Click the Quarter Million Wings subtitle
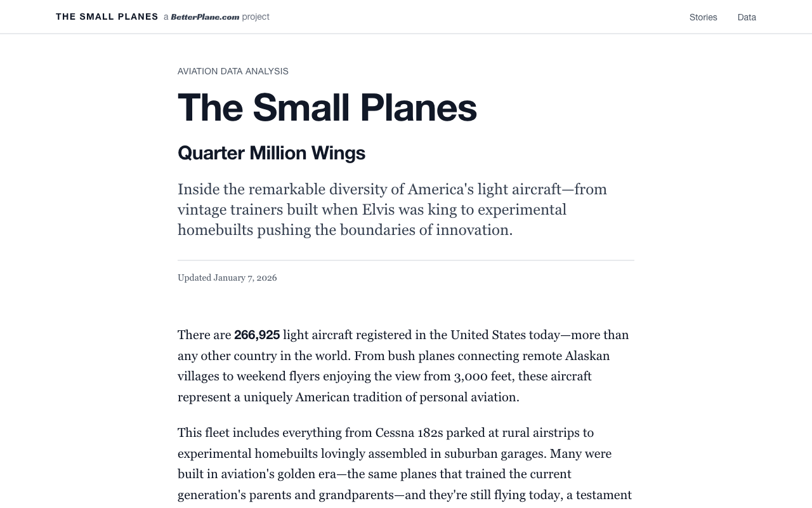Viewport: 812px width, 508px height. coord(272,152)
